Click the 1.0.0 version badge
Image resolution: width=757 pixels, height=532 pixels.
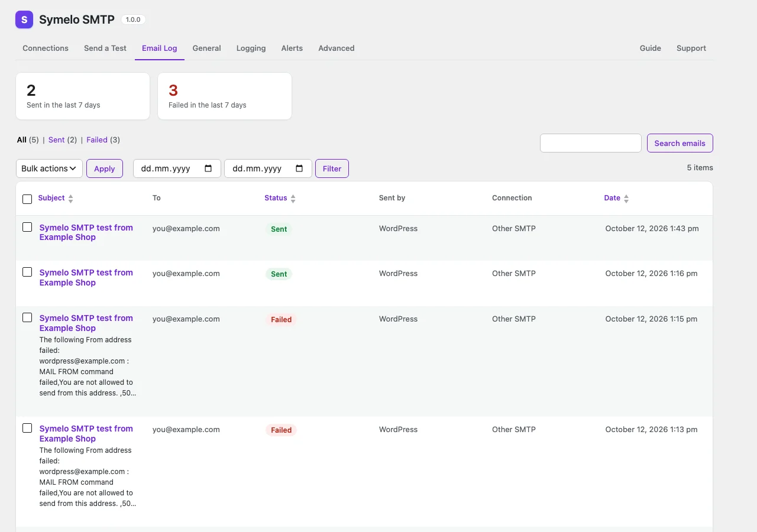(133, 20)
